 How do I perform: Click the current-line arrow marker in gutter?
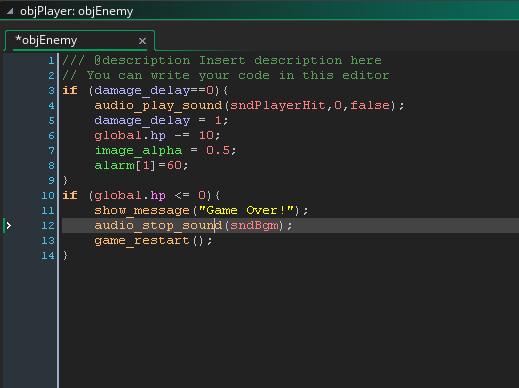coord(9,226)
